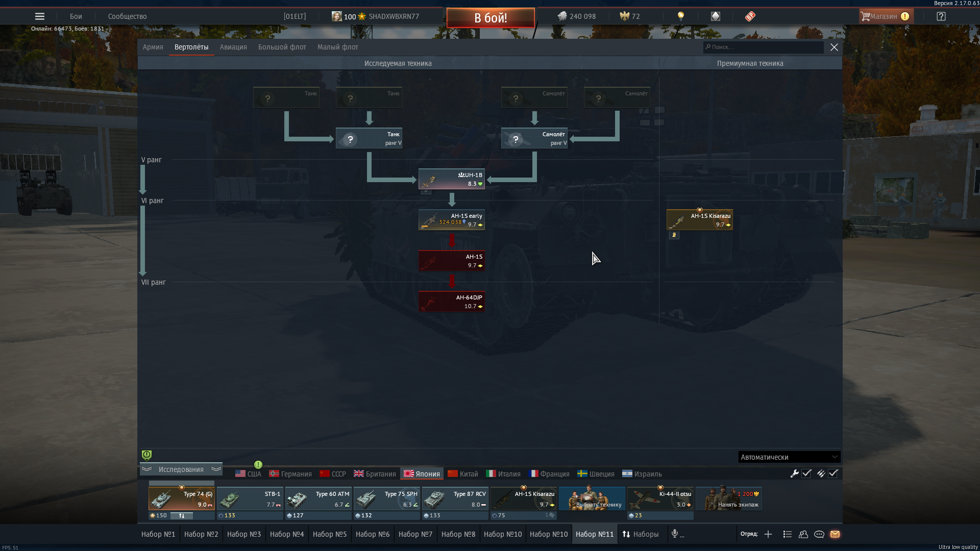This screenshot has width=980, height=551.
Task: Click the Поиск search field
Action: click(x=763, y=47)
